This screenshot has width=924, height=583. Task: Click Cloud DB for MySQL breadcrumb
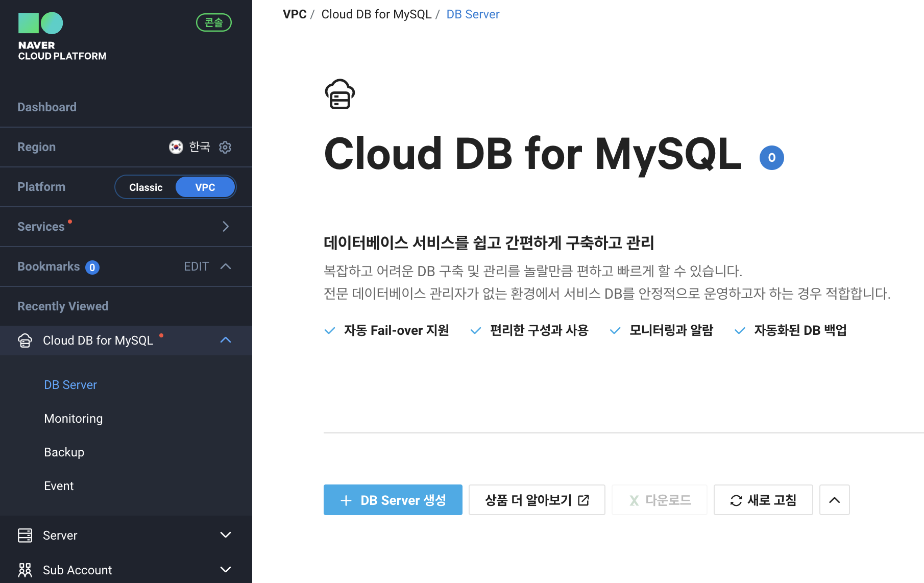pos(376,14)
